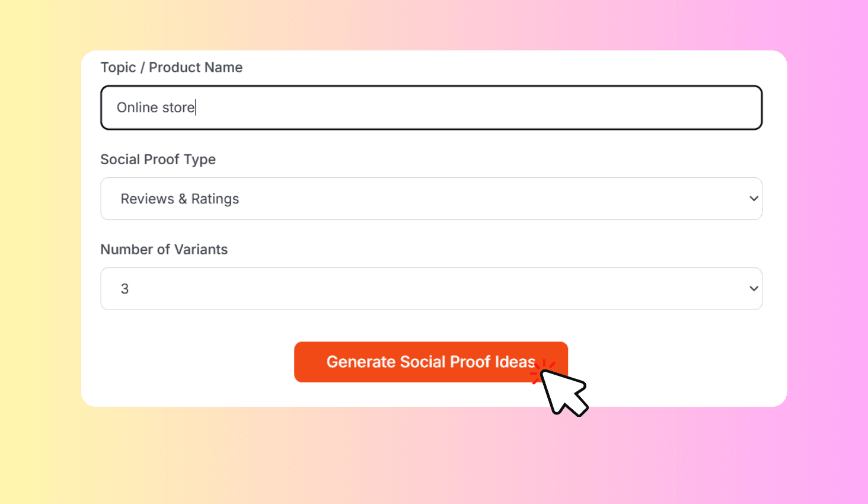Screen dimensions: 868x504
Task: Open the Number of Variants dropdown
Action: 431,289
